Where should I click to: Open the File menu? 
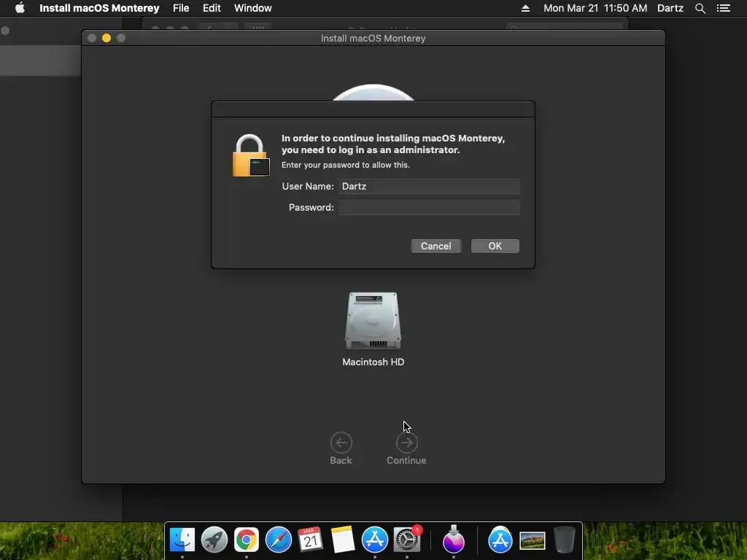click(x=181, y=8)
